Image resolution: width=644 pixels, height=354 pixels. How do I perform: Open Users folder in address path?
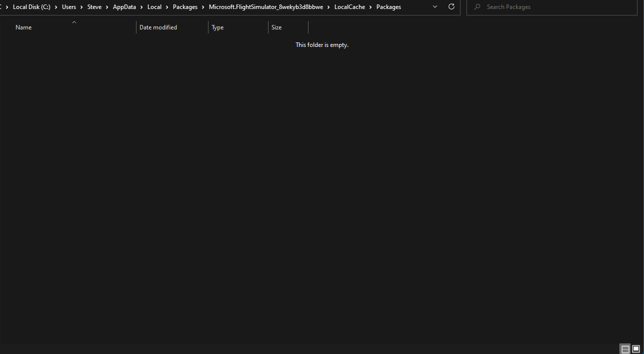69,7
